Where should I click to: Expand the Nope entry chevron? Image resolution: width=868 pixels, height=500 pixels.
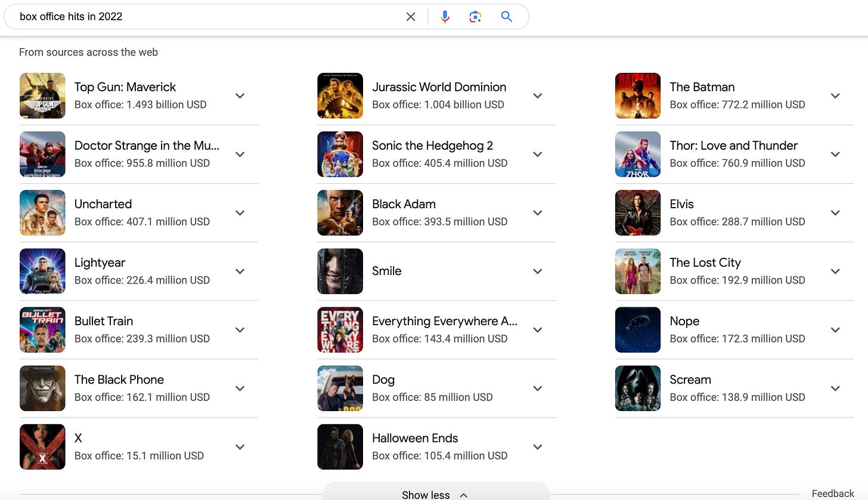pos(835,329)
